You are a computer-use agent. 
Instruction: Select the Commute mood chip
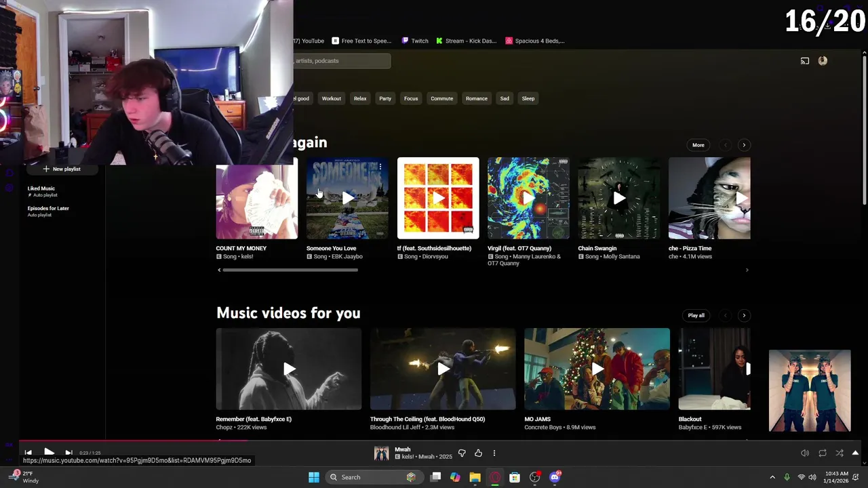tap(441, 98)
